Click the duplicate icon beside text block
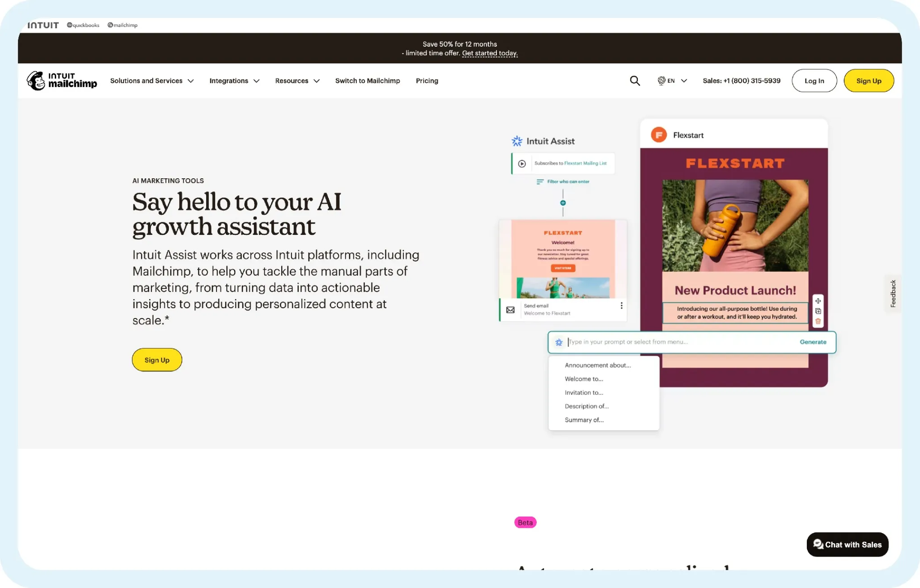 click(818, 311)
